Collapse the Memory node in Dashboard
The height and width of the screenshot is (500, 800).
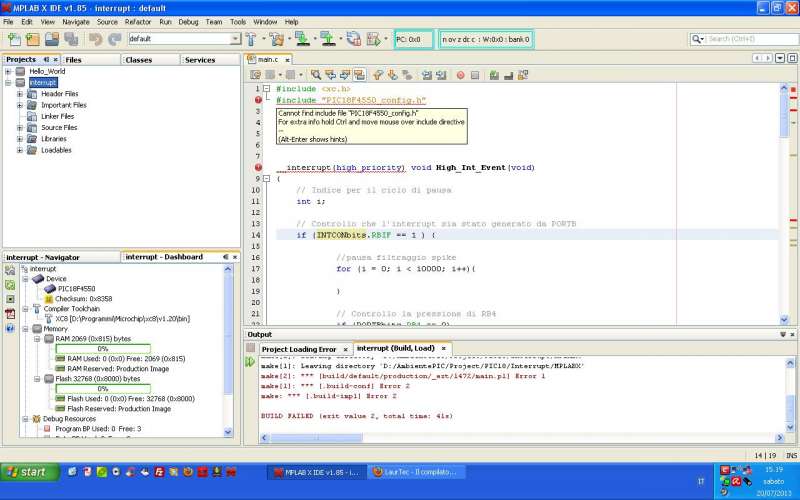pyautogui.click(x=25, y=329)
